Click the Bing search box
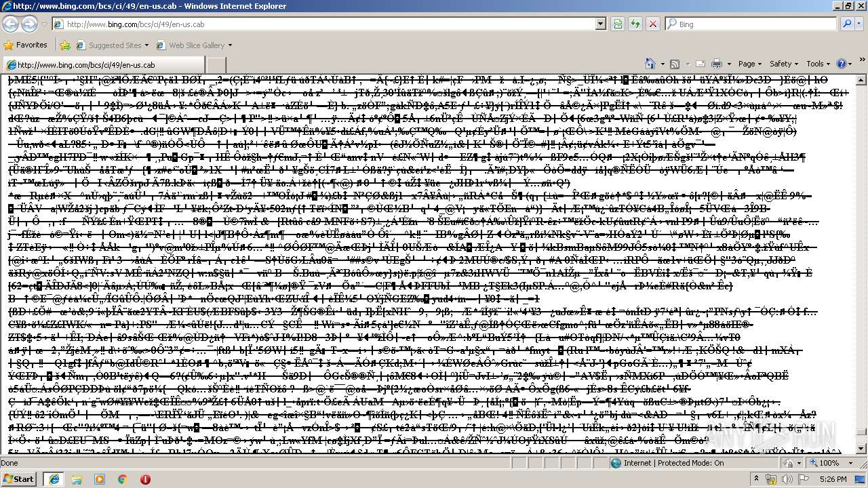Image resolution: width=868 pixels, height=488 pixels. (750, 24)
